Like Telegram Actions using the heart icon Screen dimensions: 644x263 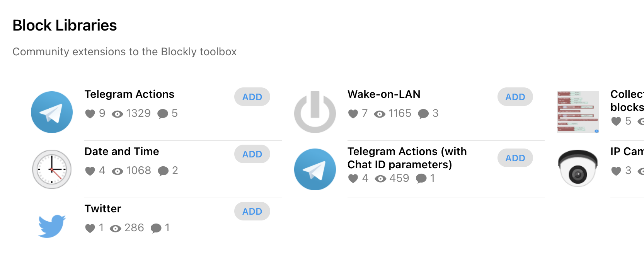[x=90, y=114]
